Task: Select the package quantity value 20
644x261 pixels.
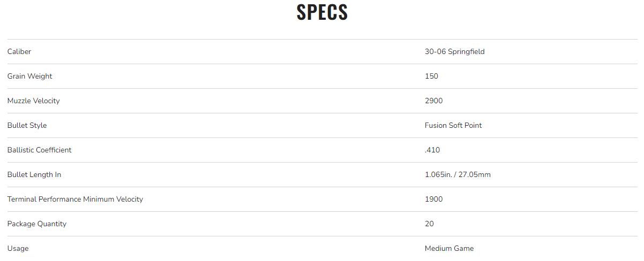Action: click(x=429, y=224)
